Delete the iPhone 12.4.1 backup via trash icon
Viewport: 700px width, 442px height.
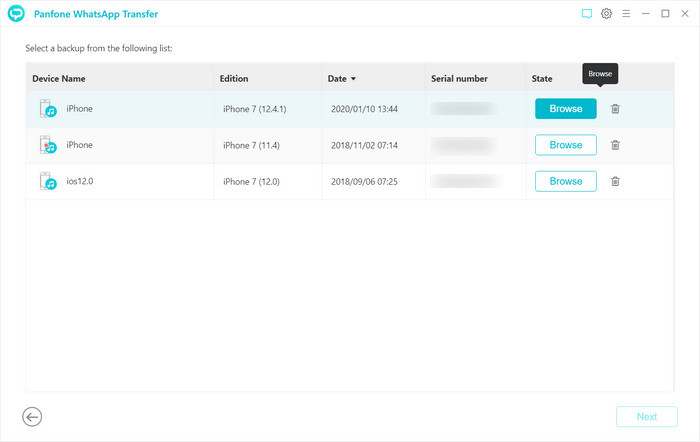click(615, 109)
